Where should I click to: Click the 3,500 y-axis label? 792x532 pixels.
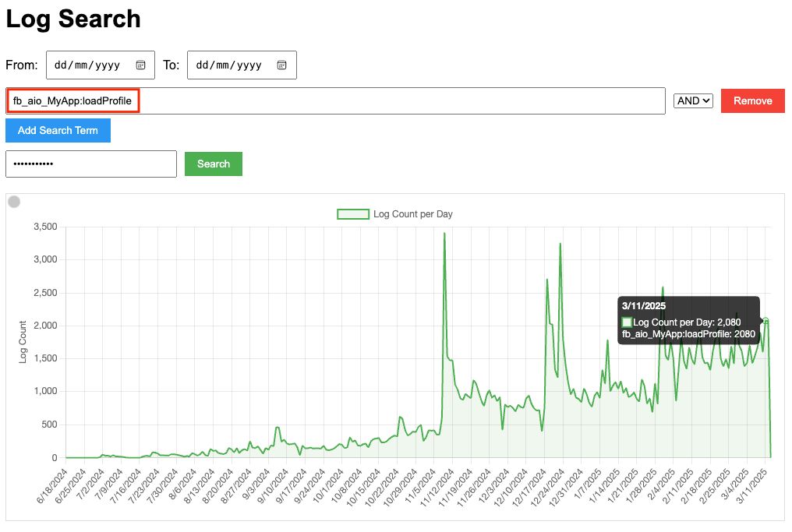click(45, 227)
